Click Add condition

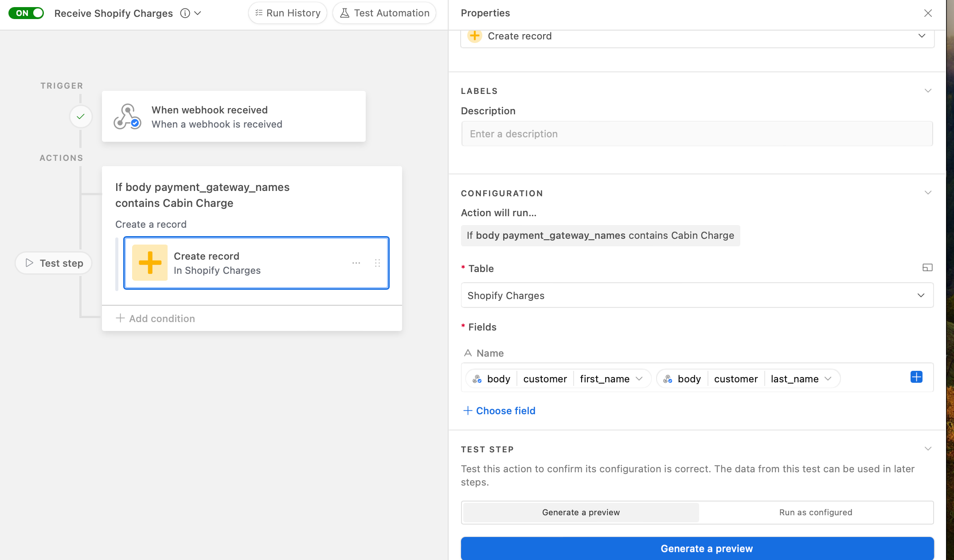pyautogui.click(x=156, y=319)
